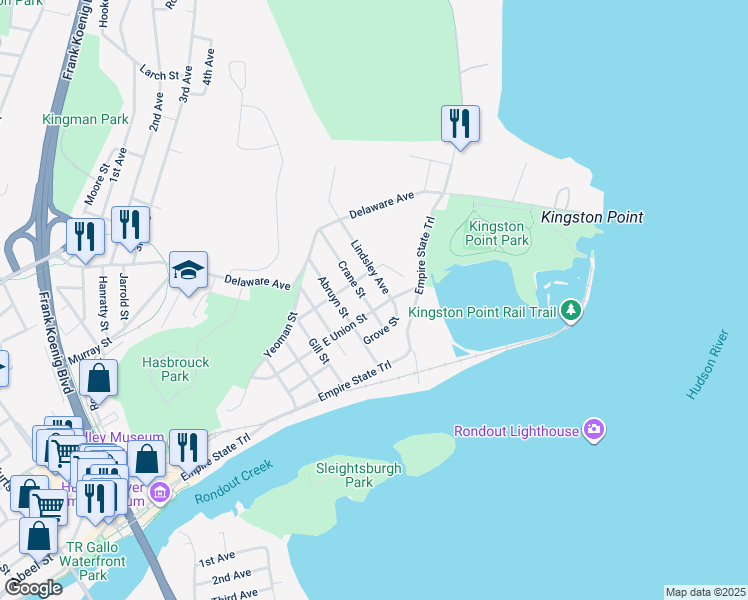
Task: Click the restaurant marker on Empire State Trl waterfront
Action: tap(188, 449)
